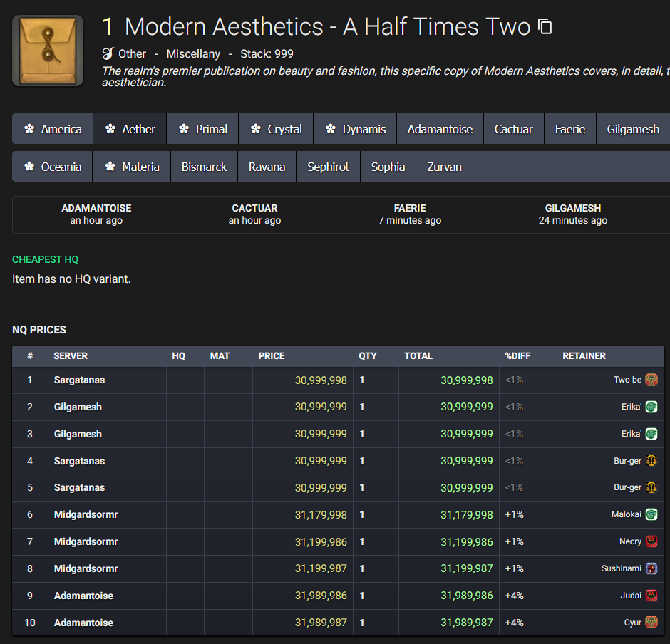Click the %DIFF column header
The height and width of the screenshot is (644, 670).
(517, 355)
